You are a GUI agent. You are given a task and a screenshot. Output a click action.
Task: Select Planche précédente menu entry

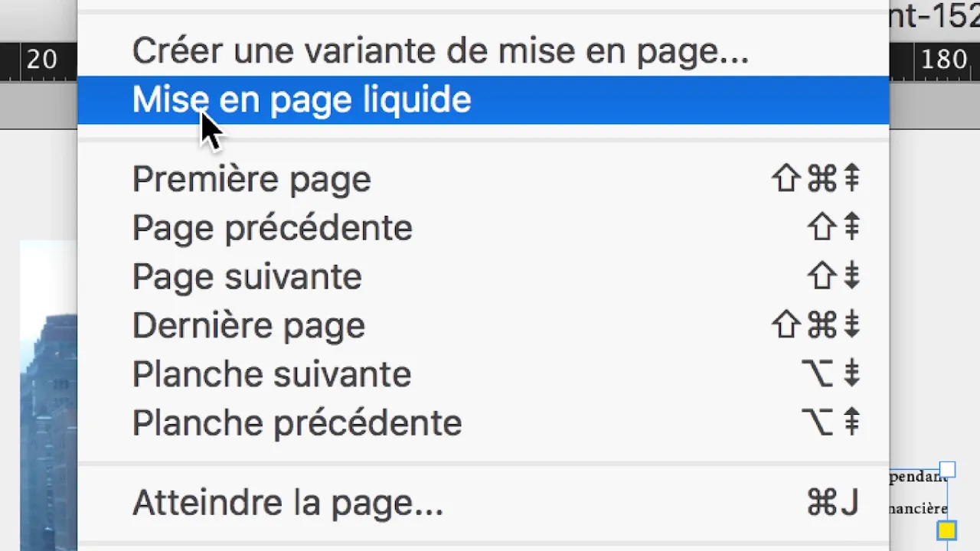click(x=483, y=423)
